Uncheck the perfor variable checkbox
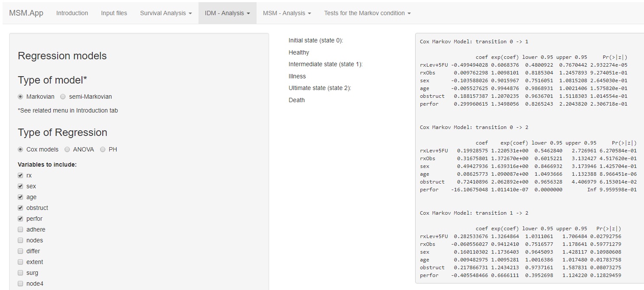 point(20,219)
